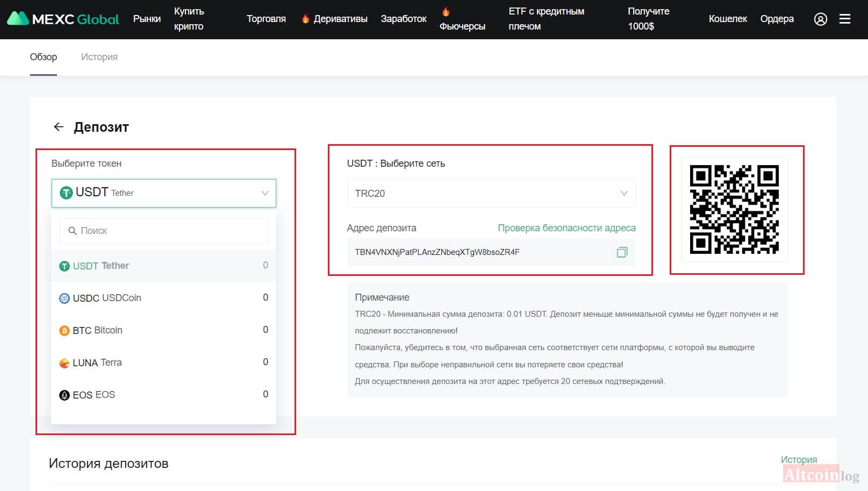Open the Ордера menu
The height and width of the screenshot is (491, 868).
click(777, 19)
